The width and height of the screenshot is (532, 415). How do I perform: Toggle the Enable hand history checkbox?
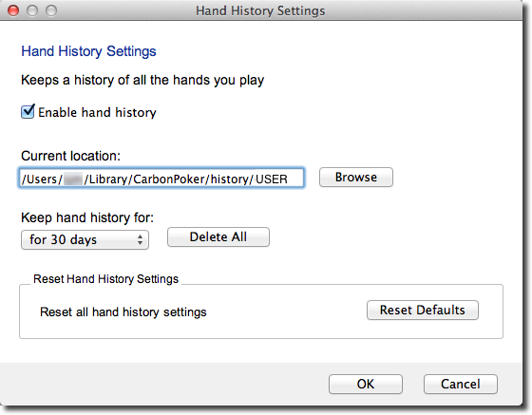point(28,111)
